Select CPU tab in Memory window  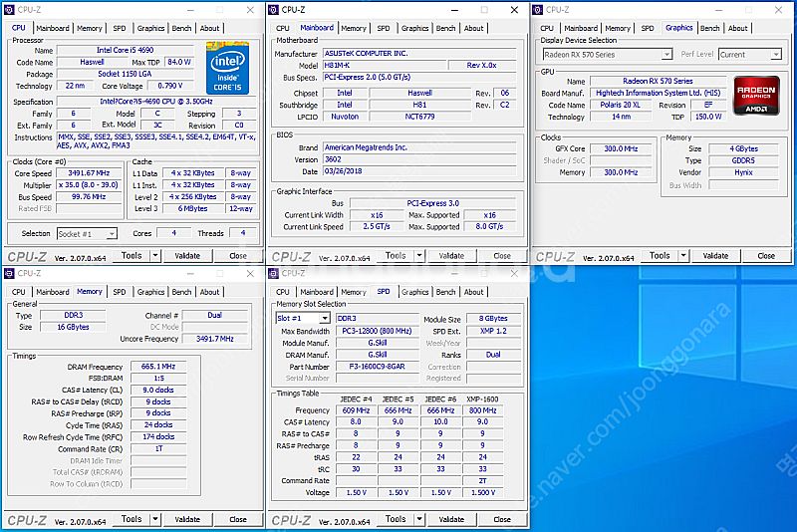tap(18, 292)
